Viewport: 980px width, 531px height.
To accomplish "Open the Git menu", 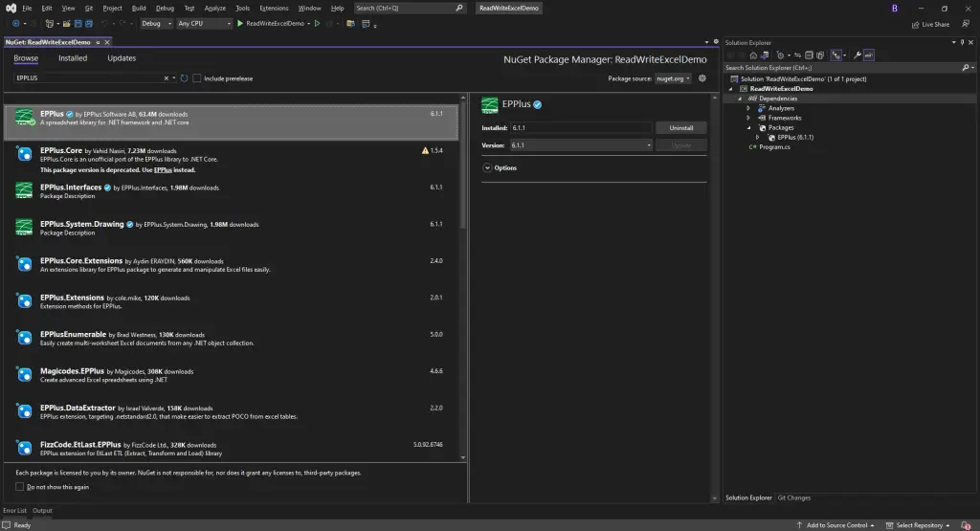I will [89, 8].
